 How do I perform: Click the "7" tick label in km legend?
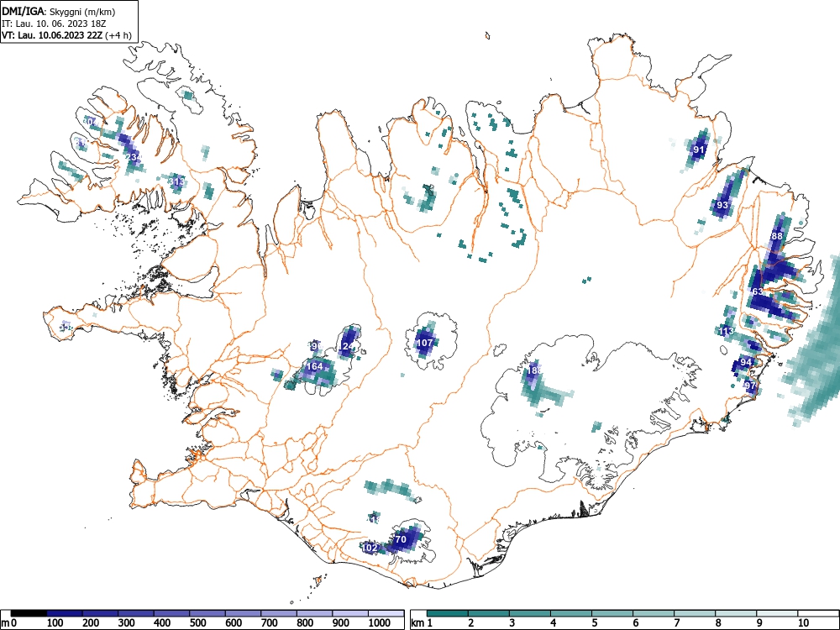click(x=676, y=623)
